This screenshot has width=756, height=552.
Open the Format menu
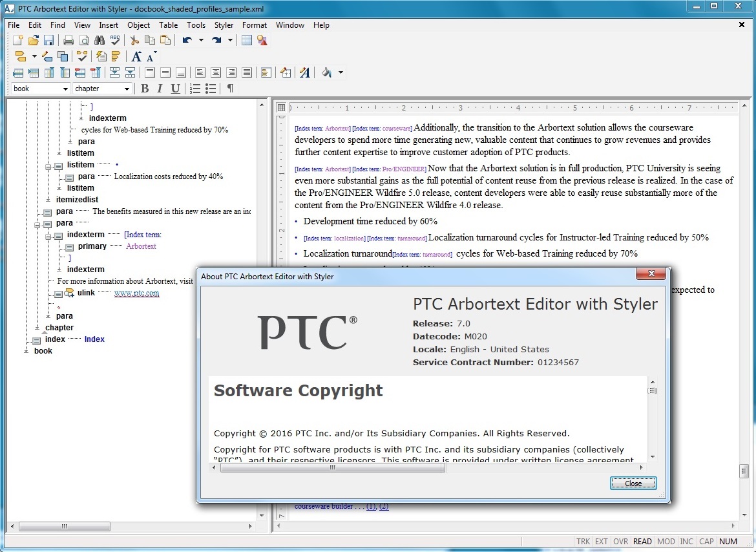click(255, 25)
